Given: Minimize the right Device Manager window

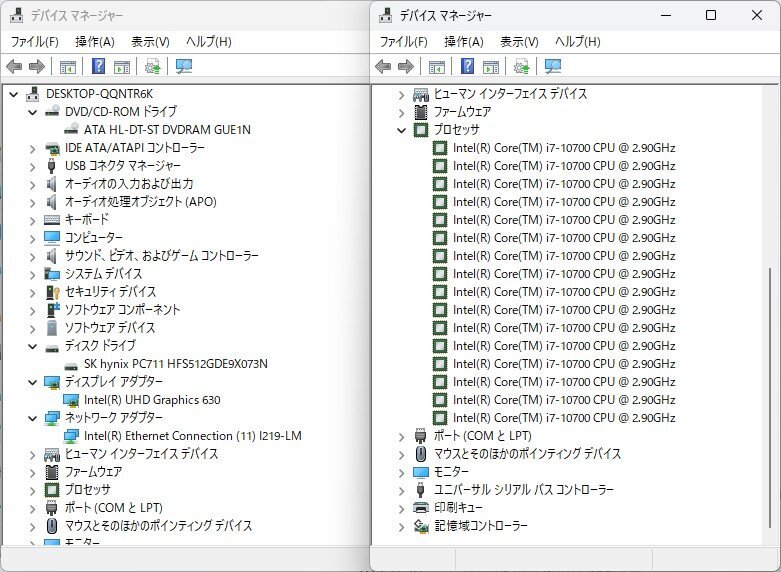Looking at the screenshot, I should coord(666,15).
